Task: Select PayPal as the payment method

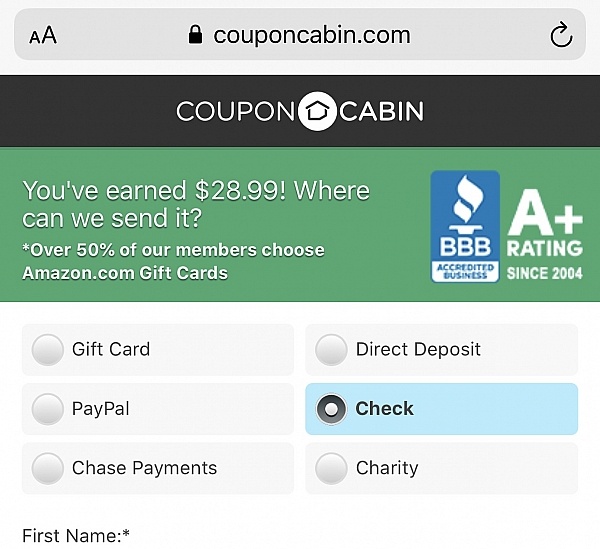Action: tap(158, 409)
